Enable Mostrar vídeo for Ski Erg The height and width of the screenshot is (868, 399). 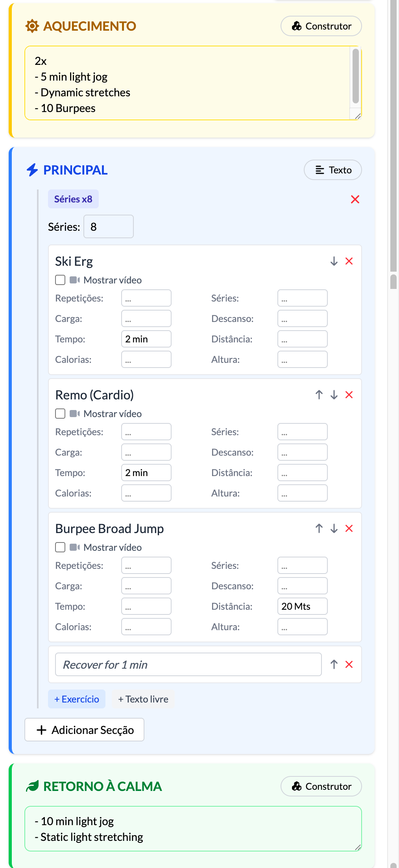pyautogui.click(x=60, y=280)
